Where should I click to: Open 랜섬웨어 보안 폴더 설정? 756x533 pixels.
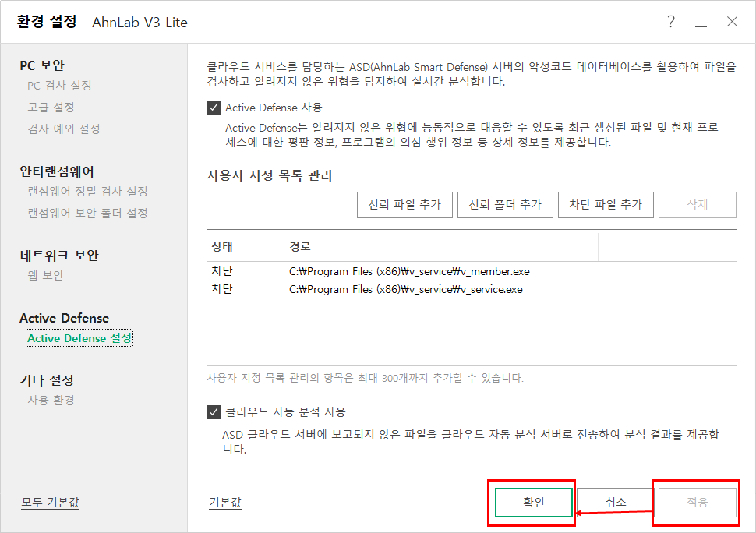point(87,213)
